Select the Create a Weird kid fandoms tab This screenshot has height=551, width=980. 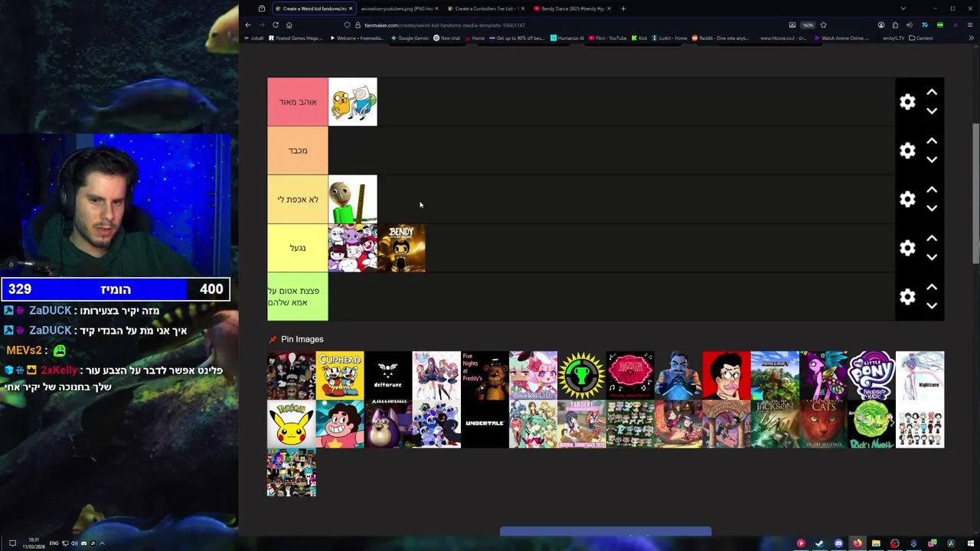click(313, 8)
